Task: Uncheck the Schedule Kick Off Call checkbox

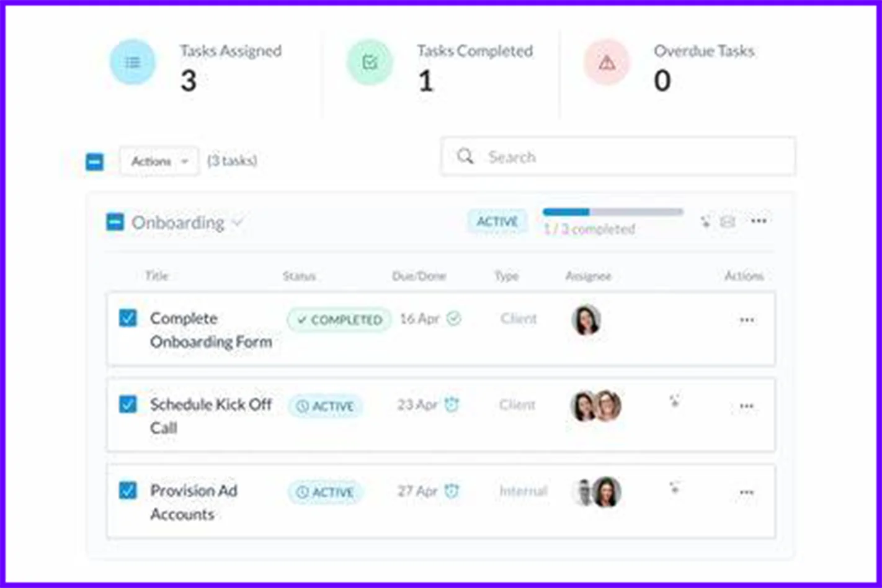Action: click(128, 404)
